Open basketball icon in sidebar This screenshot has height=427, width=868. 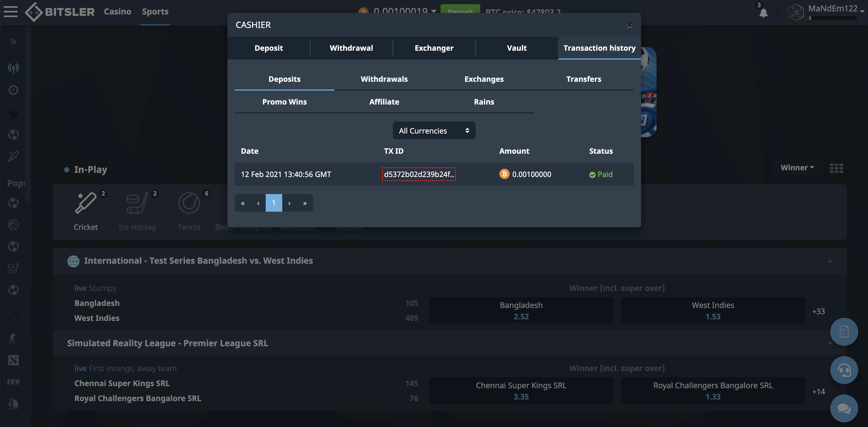tap(13, 224)
